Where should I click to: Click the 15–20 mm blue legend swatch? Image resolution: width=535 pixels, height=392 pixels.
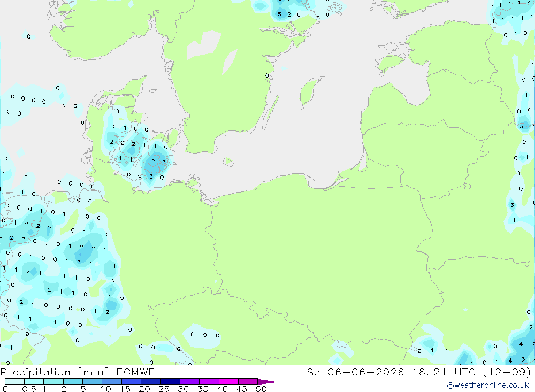click(132, 381)
